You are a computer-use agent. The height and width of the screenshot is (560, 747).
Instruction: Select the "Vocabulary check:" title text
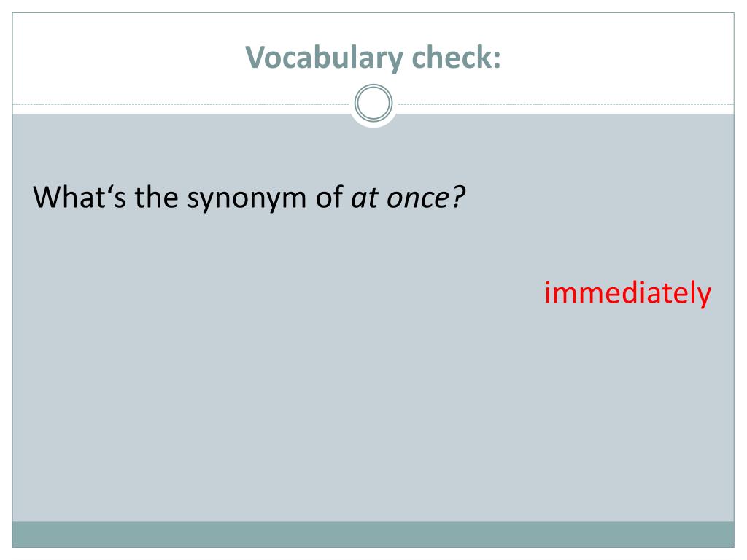point(373,58)
